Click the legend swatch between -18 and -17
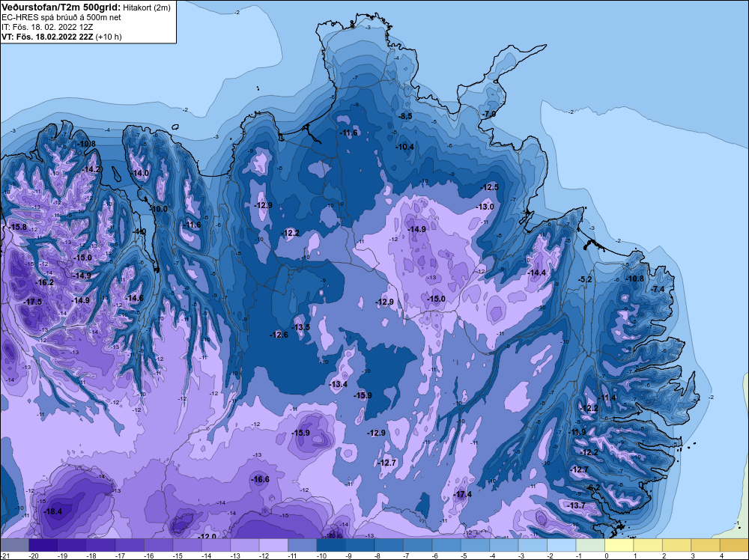Image resolution: width=749 pixels, height=560 pixels. tap(101, 545)
